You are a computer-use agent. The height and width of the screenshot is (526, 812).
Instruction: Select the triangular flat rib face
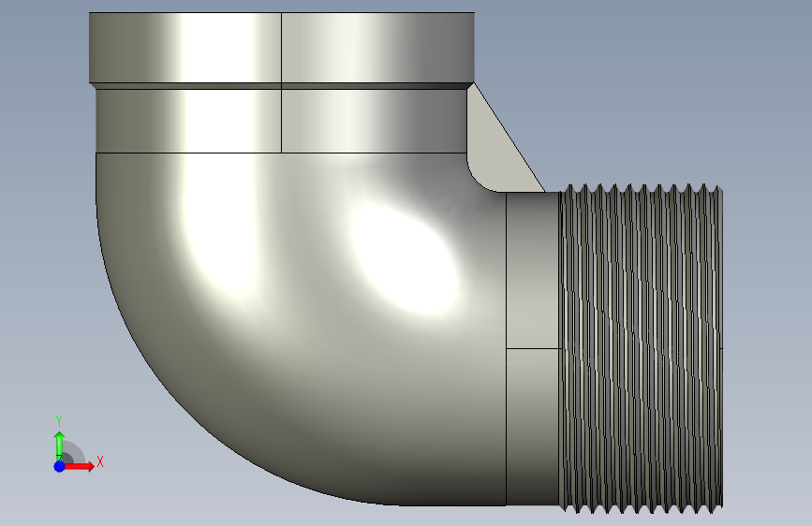[500, 150]
